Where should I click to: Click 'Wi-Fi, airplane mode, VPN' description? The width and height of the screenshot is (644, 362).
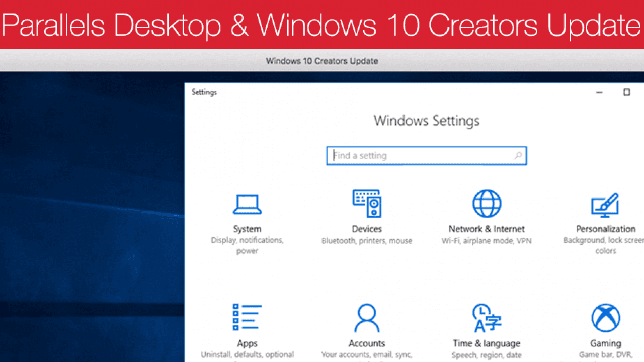click(x=487, y=241)
